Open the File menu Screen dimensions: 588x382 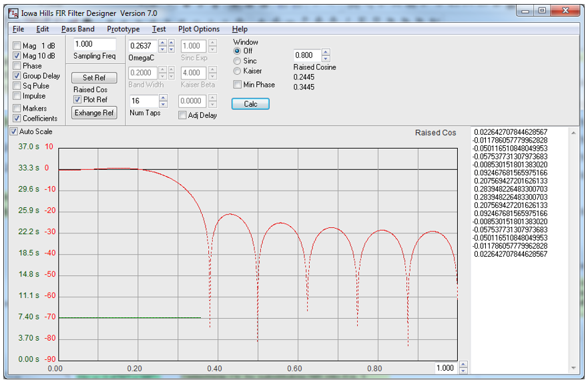19,29
